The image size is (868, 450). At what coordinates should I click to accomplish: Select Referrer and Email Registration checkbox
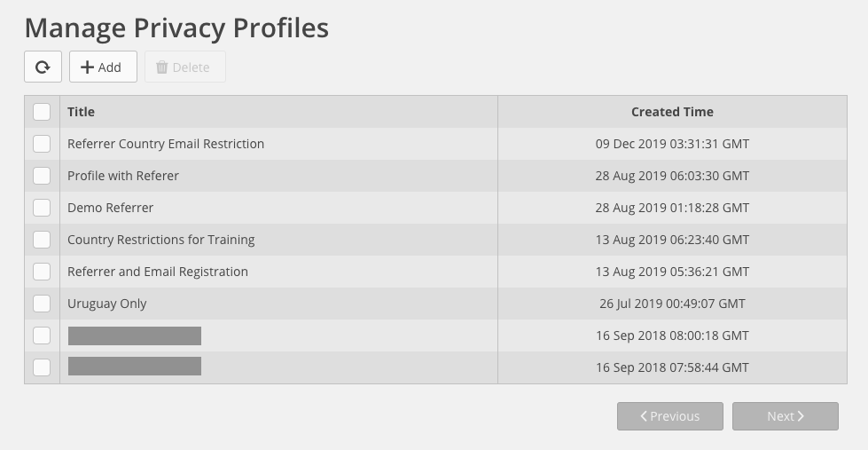(x=42, y=272)
